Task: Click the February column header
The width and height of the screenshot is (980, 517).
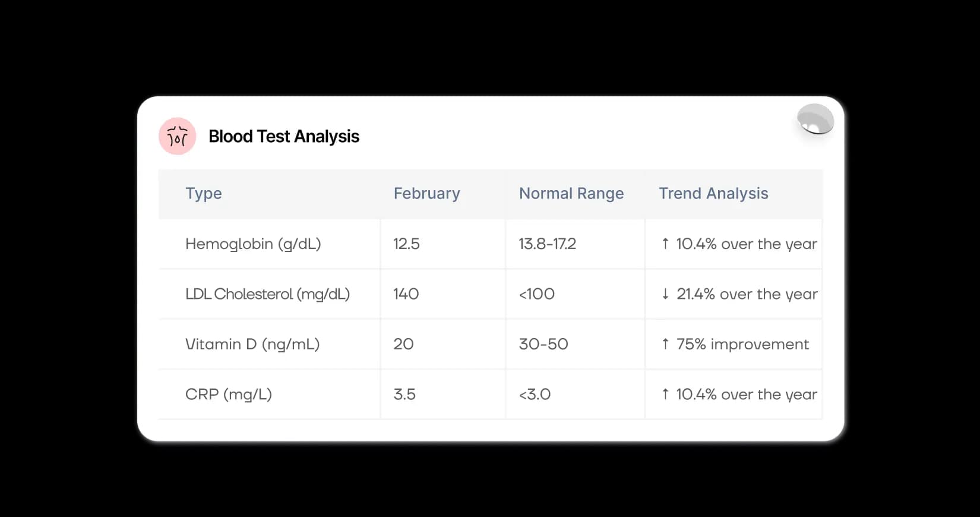Action: (x=426, y=194)
